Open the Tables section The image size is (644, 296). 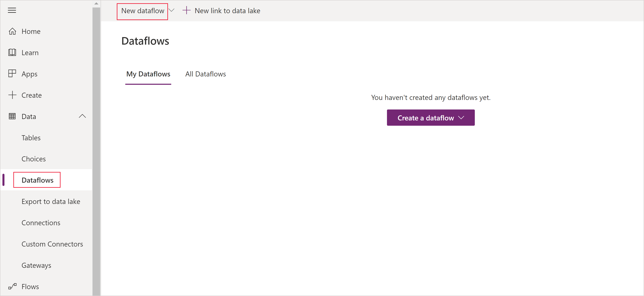click(31, 137)
